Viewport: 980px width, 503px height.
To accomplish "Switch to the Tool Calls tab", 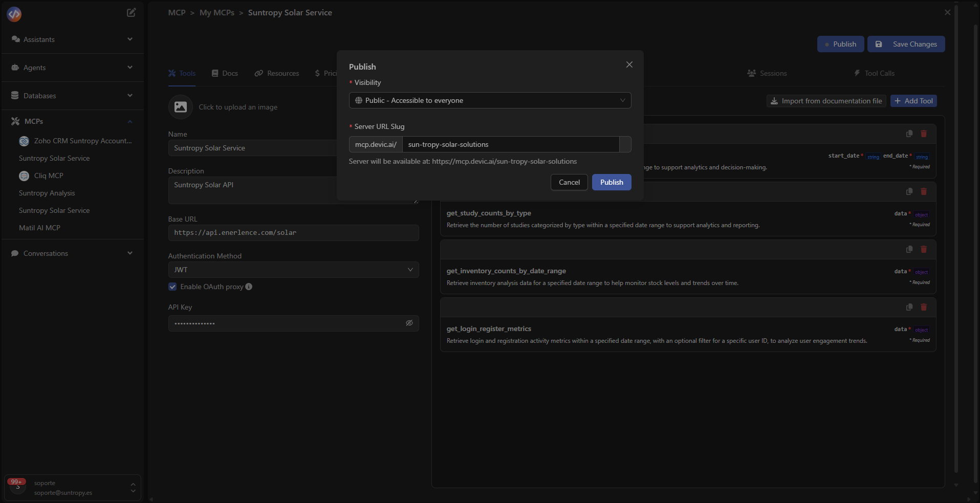I will (x=874, y=73).
